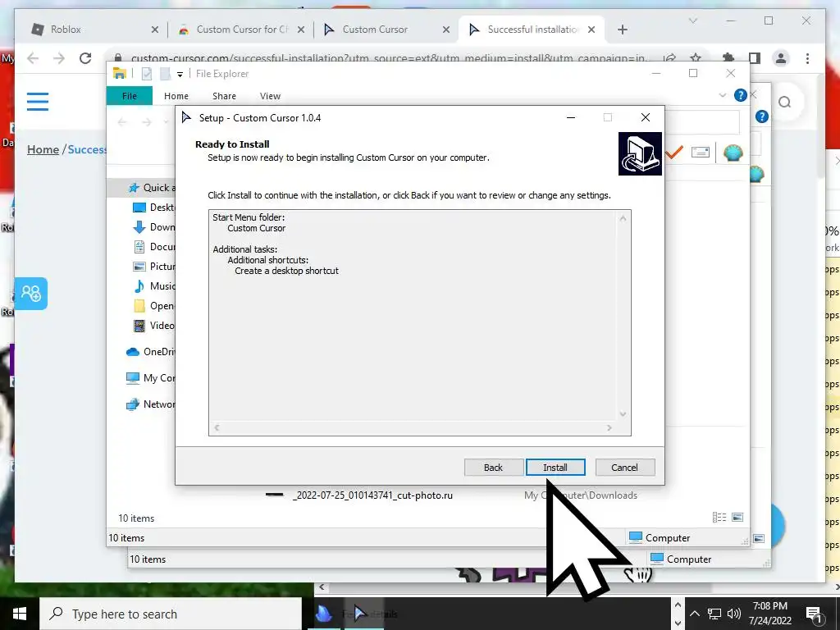Viewport: 840px width, 630px height.
Task: Toggle the Chrome side panel icon
Action: click(x=755, y=58)
